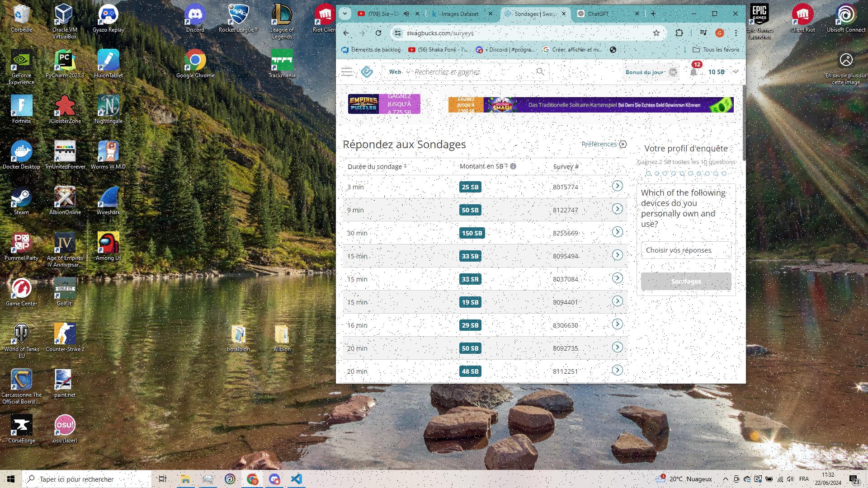868x488 pixels.
Task: Click the Sondages tab in browser
Action: pyautogui.click(x=535, y=13)
